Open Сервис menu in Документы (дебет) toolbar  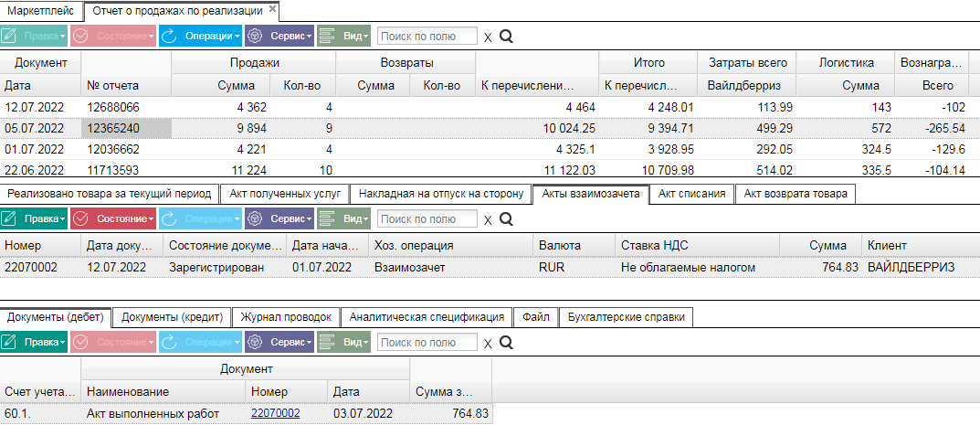[x=279, y=342]
